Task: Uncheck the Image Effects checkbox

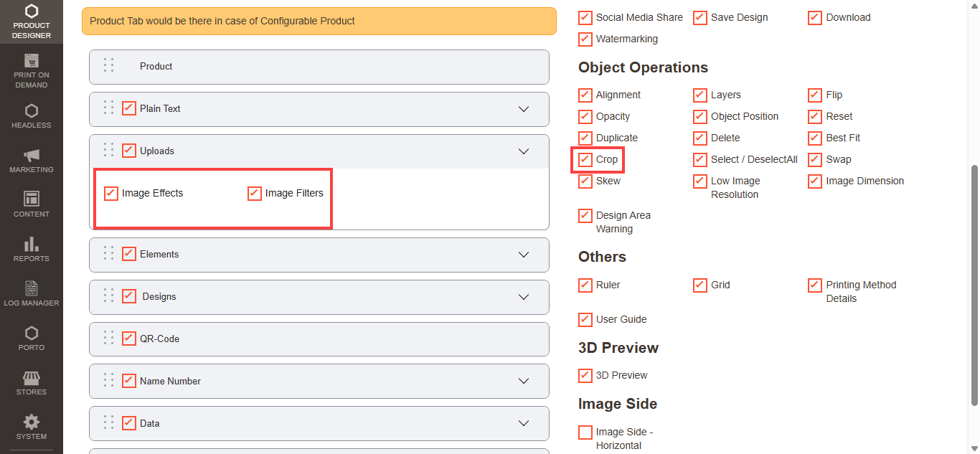Action: pyautogui.click(x=111, y=193)
